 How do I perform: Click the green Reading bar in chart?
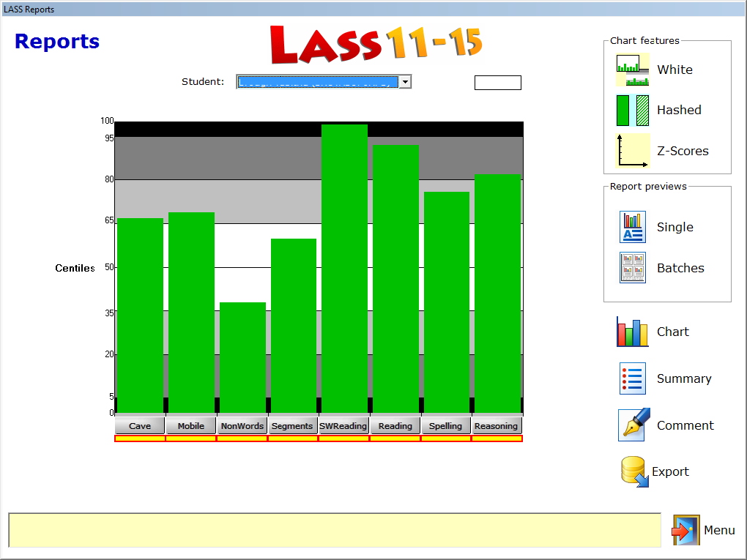click(395, 279)
